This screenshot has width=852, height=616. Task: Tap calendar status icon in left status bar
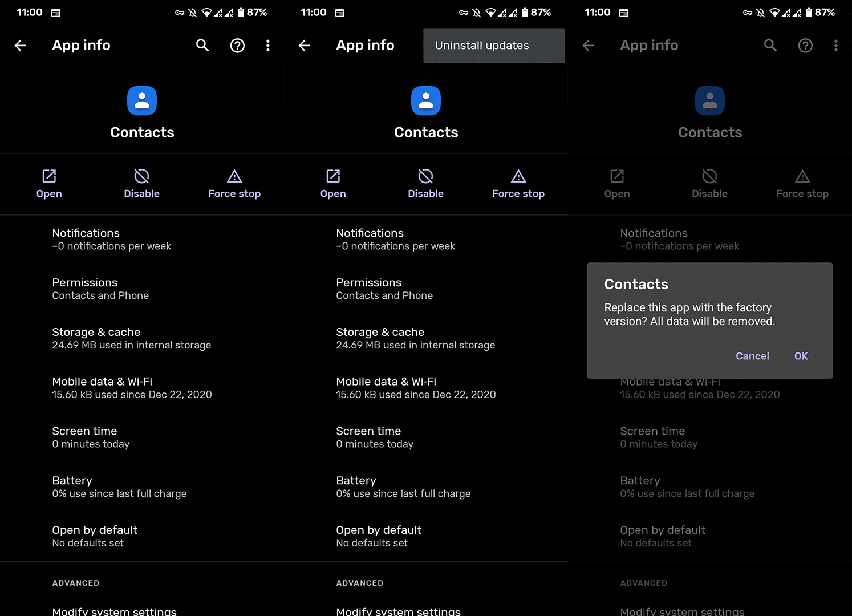pos(56,13)
